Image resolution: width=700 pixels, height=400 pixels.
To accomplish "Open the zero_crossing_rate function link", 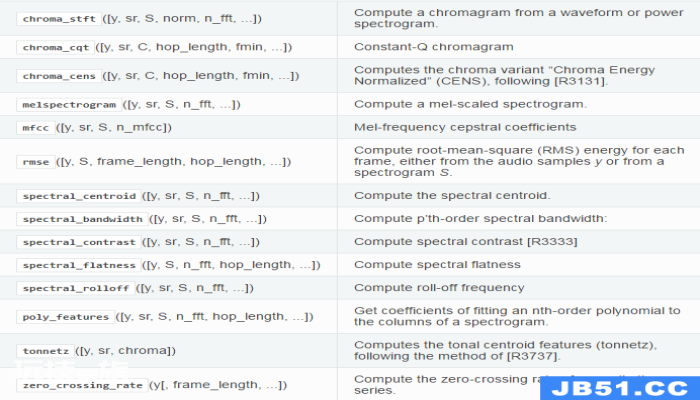I will (x=82, y=385).
